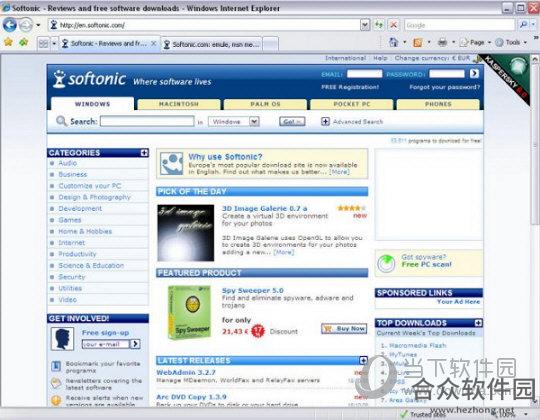Click the Bookmark your favorite programs icon
This screenshot has width=540, height=420.
point(56,366)
